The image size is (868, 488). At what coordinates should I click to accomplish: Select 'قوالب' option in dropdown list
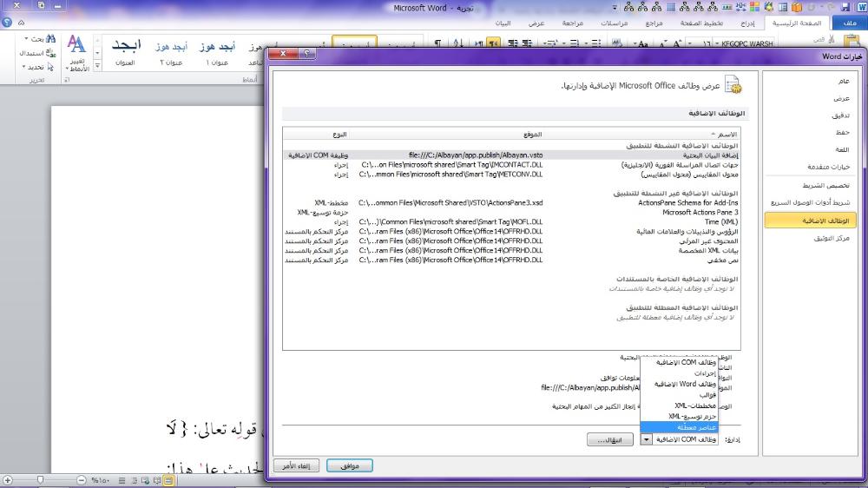pyautogui.click(x=680, y=395)
